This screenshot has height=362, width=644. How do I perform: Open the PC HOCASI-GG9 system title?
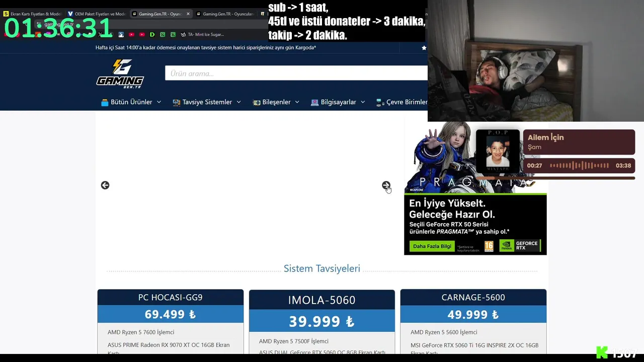click(x=171, y=297)
